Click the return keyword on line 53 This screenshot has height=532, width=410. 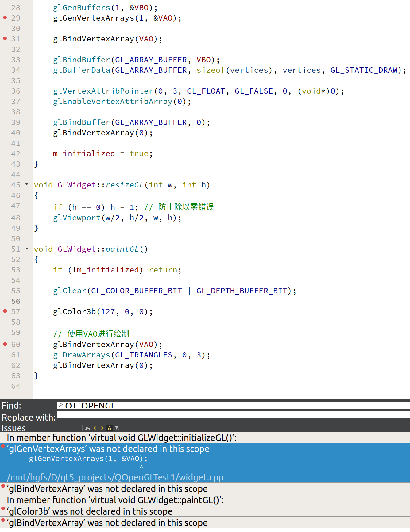tap(163, 270)
